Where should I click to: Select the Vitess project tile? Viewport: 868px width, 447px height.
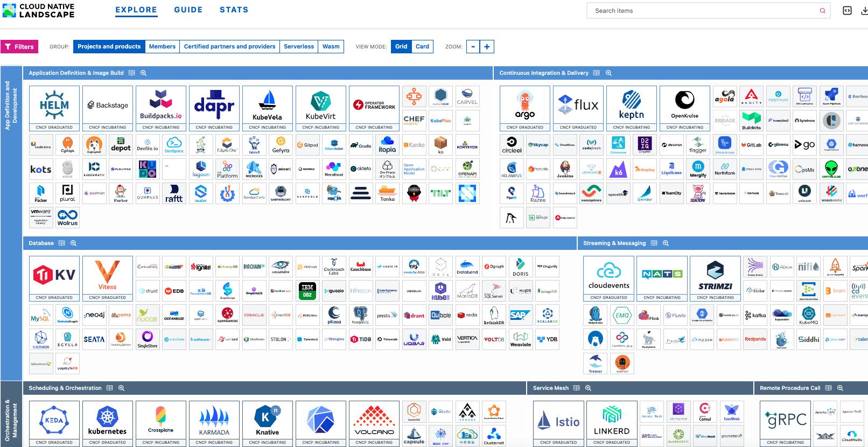[107, 278]
